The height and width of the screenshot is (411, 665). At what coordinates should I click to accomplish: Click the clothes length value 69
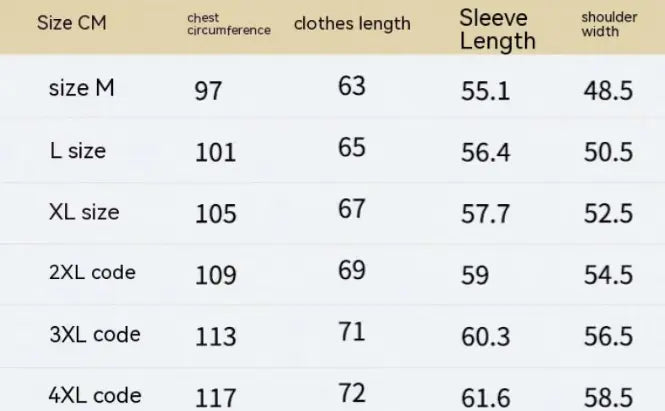pyautogui.click(x=352, y=271)
